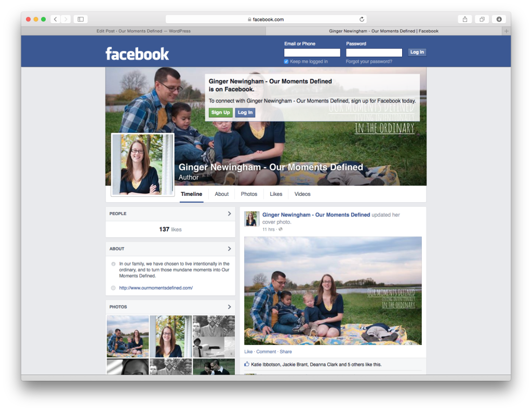Show the Safari sidebar

coord(81,19)
